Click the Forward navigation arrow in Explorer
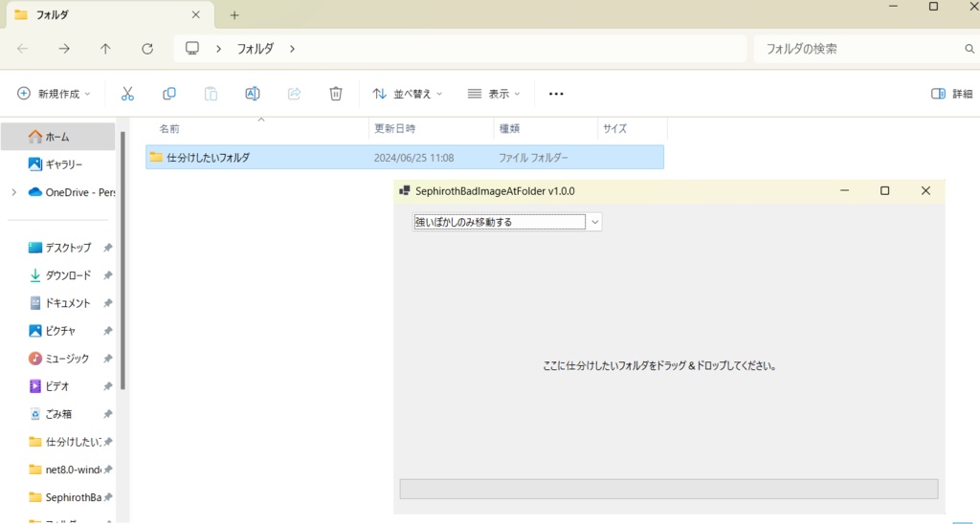980x524 pixels. tap(64, 49)
